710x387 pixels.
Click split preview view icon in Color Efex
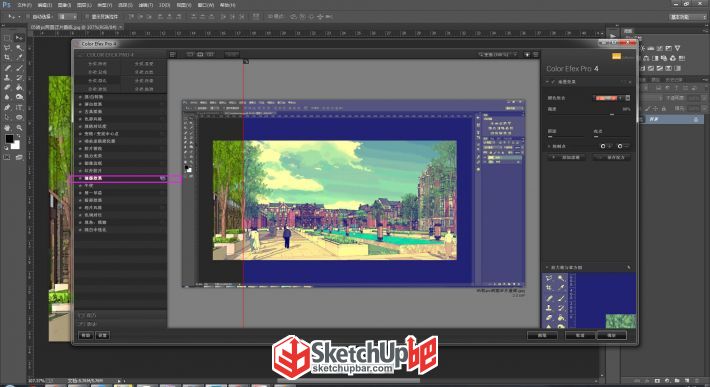click(x=200, y=54)
